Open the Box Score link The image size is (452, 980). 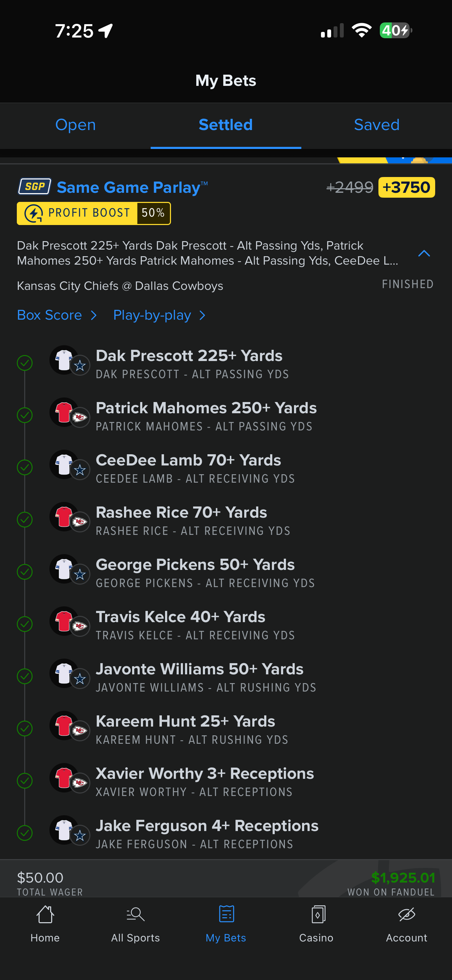coord(49,315)
